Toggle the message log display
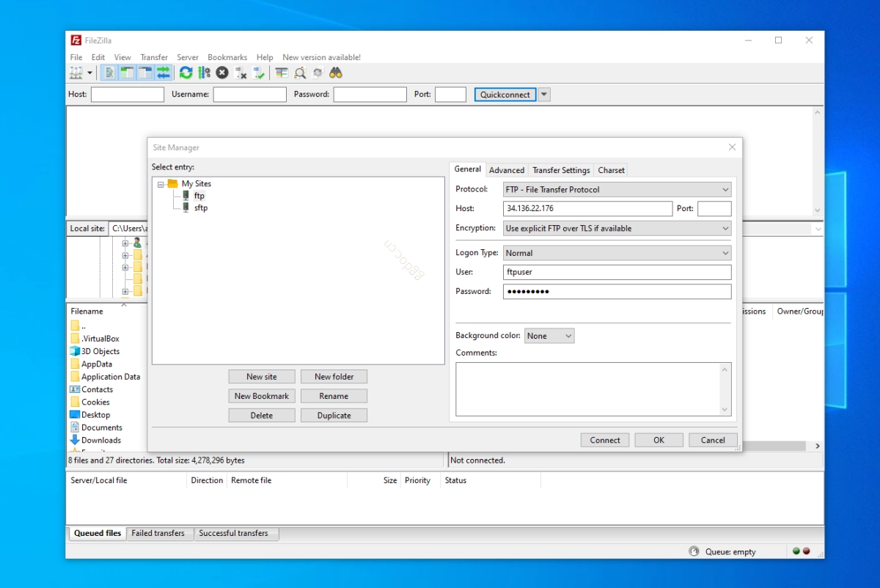 (109, 73)
